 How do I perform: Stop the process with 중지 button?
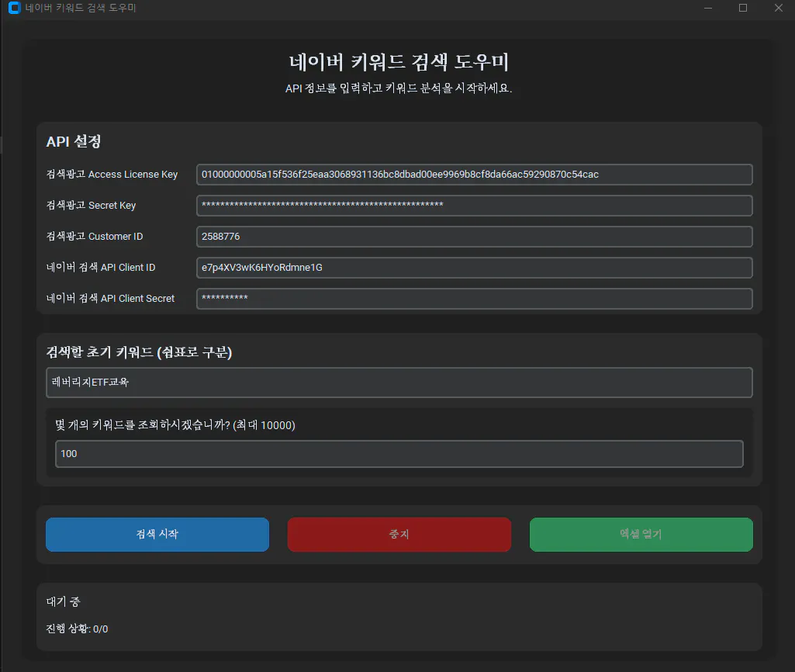coord(399,535)
